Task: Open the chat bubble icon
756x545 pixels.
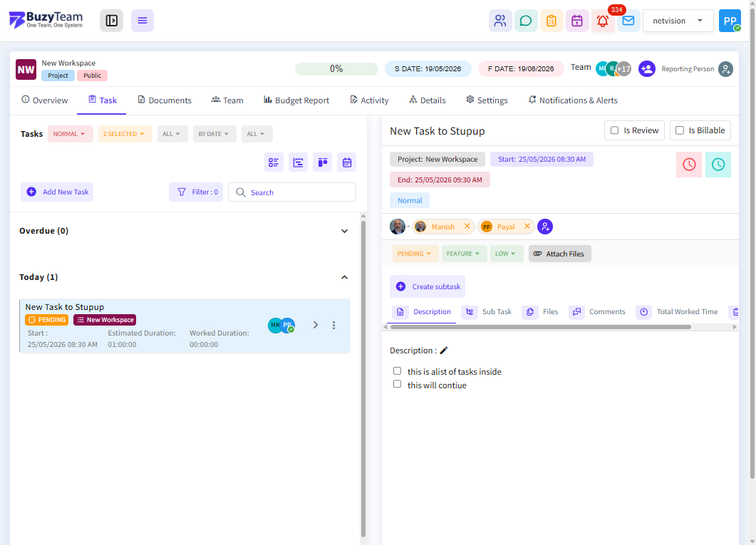Action: click(x=526, y=21)
